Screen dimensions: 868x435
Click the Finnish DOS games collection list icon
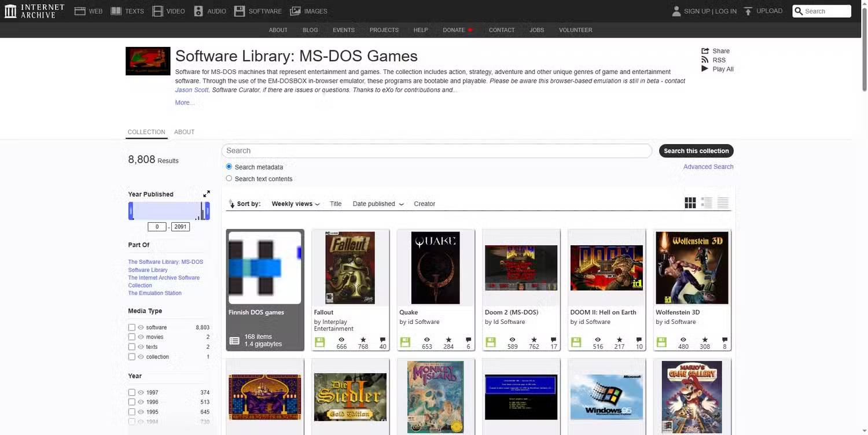click(234, 341)
